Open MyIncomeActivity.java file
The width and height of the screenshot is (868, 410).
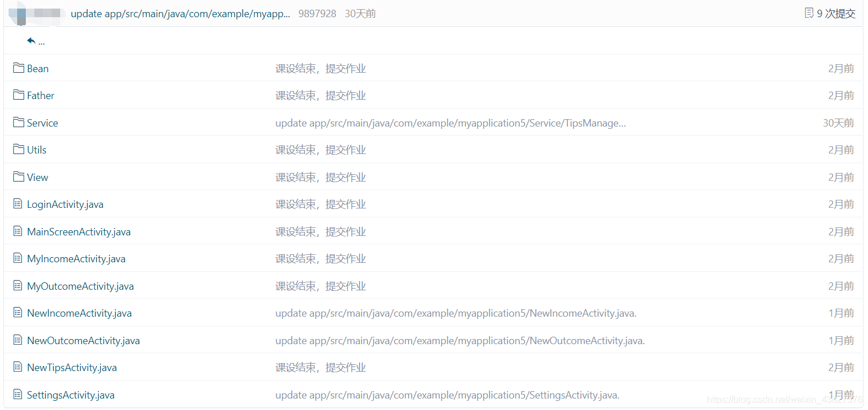[x=76, y=259]
